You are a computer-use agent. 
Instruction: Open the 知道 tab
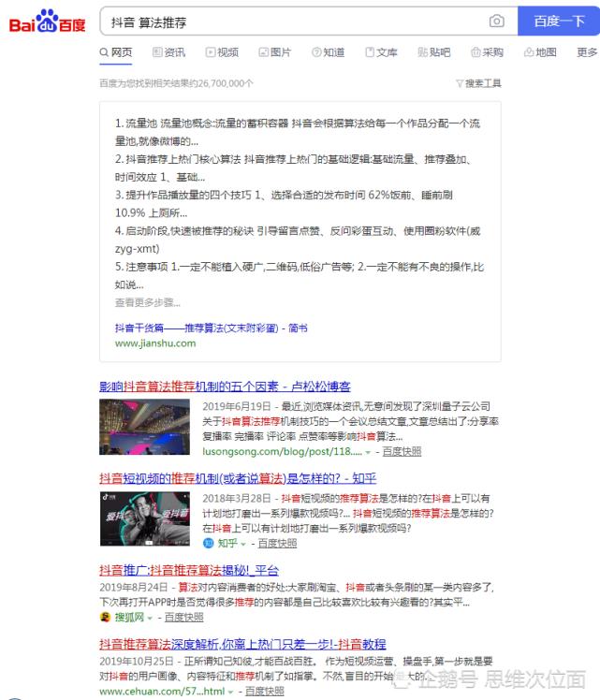329,52
